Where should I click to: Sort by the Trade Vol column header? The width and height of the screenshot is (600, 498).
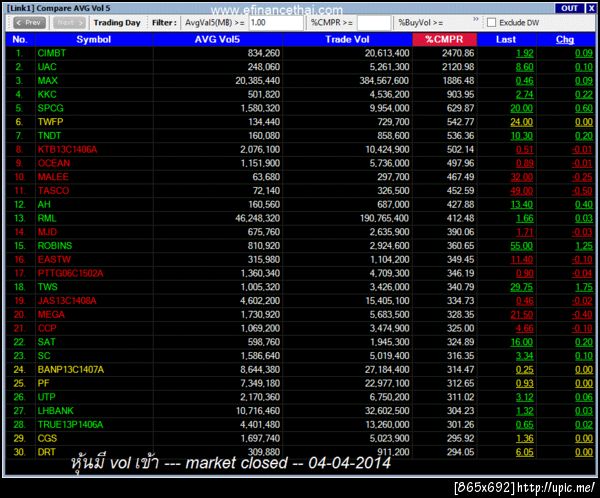click(347, 40)
